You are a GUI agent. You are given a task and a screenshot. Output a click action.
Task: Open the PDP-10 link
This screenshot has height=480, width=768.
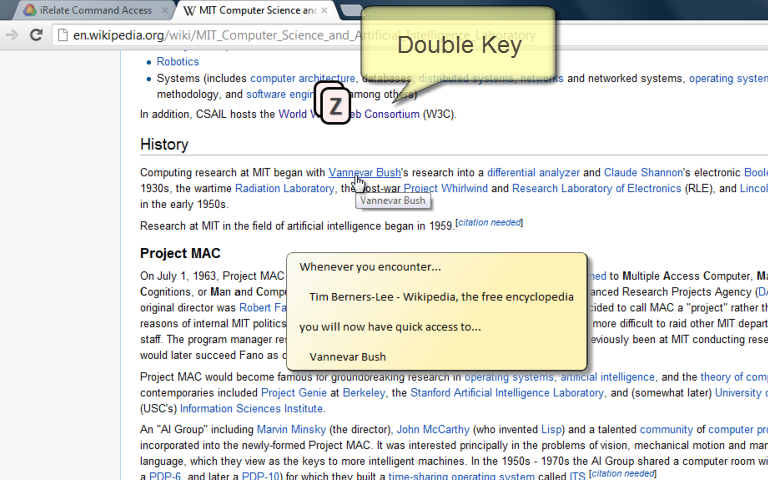tap(261, 476)
